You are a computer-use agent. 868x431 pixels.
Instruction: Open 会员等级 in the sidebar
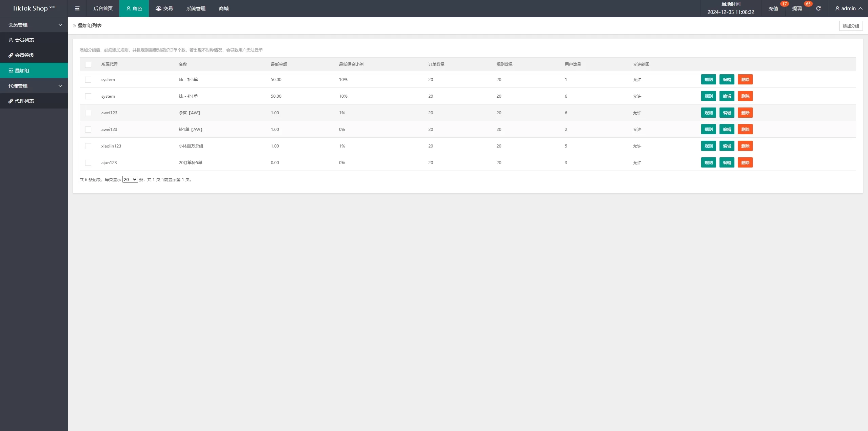pos(24,55)
